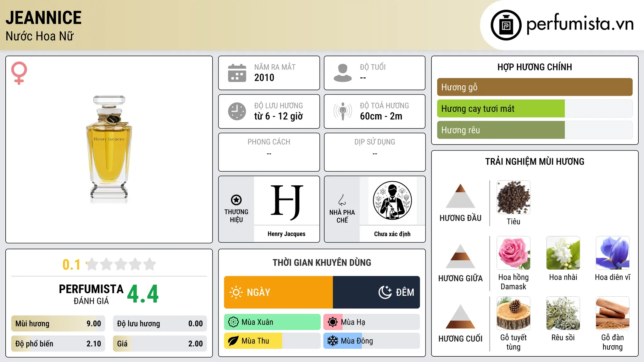Click the perfumista.vn site name

point(580,24)
